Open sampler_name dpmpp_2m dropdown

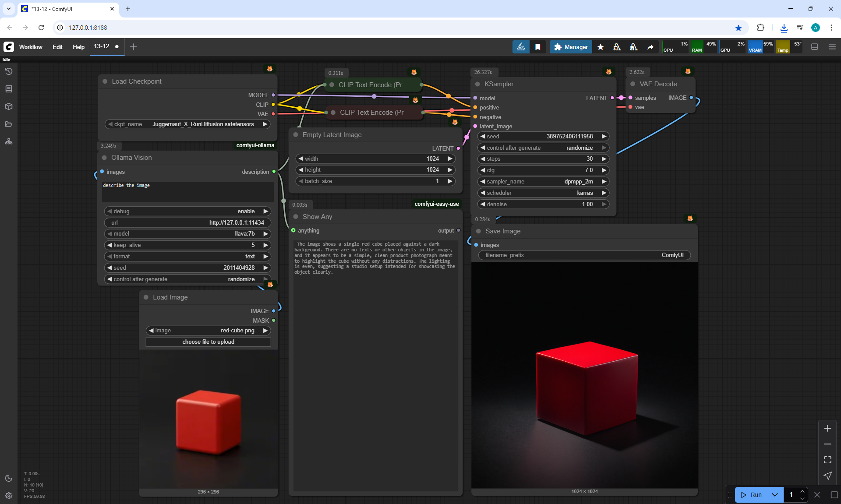(x=543, y=181)
